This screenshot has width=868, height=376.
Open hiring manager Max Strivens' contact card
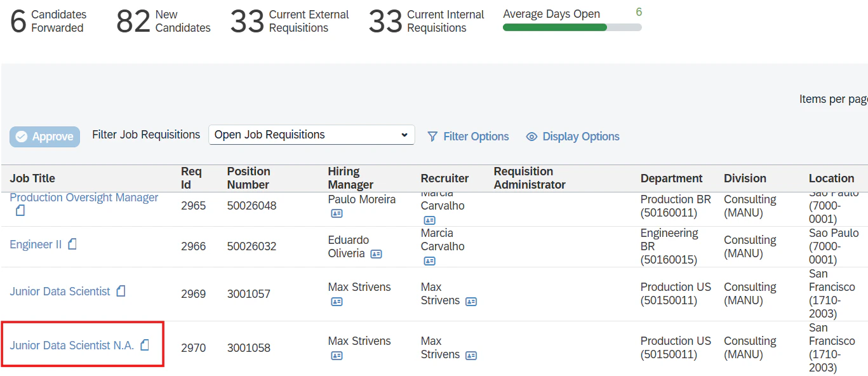[336, 302]
